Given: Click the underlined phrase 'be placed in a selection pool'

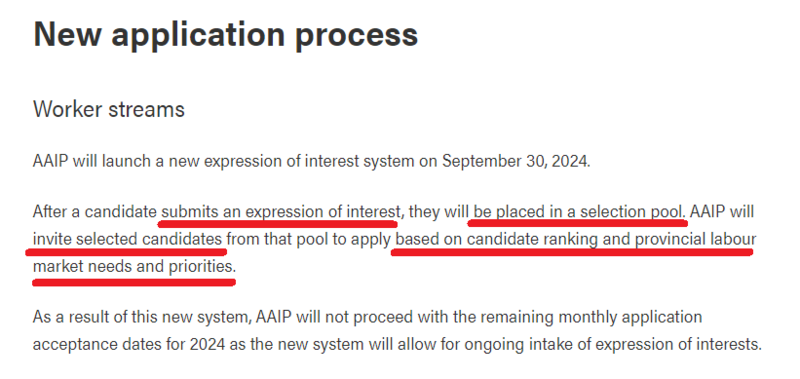Looking at the screenshot, I should click(578, 211).
